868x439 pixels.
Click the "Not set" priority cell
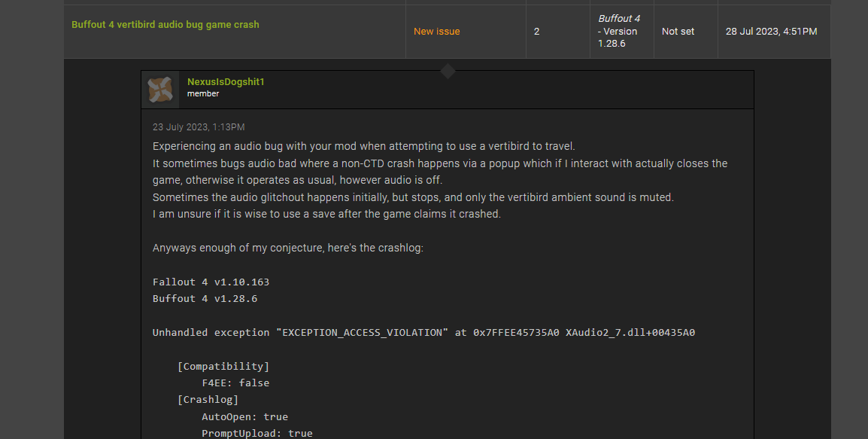pos(678,32)
